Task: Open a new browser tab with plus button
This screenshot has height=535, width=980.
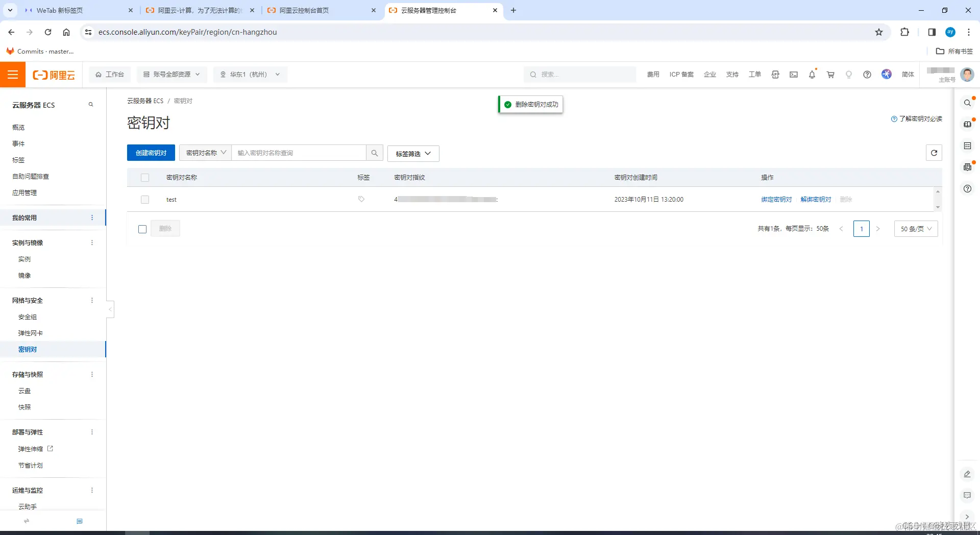Action: point(513,10)
